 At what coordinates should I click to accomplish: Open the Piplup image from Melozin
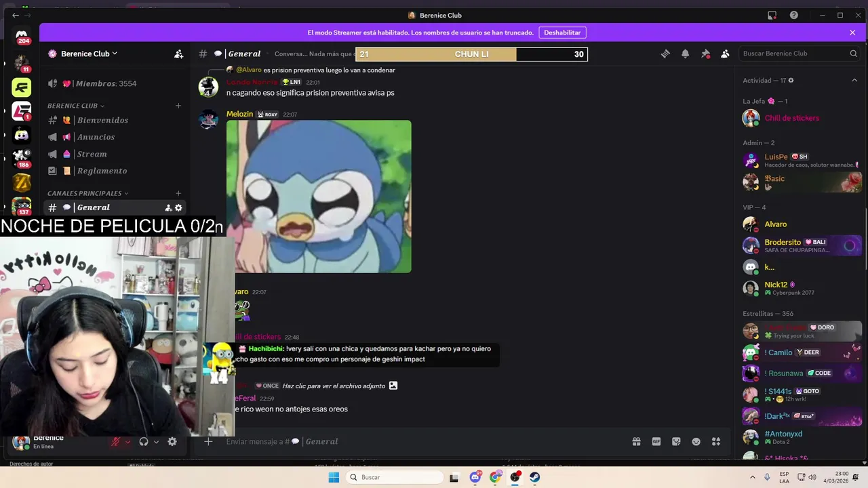coord(319,197)
